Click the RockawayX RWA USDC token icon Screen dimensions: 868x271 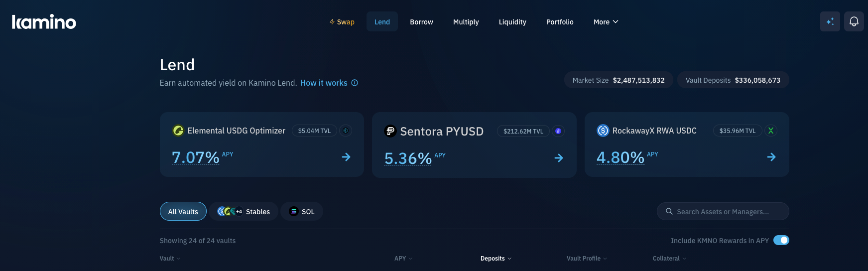603,131
